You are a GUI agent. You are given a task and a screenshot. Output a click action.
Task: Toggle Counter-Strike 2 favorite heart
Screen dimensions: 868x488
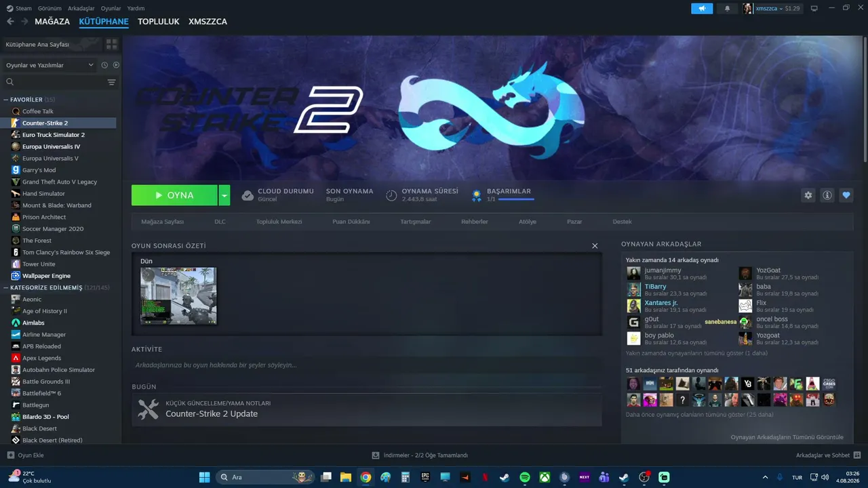[846, 195]
